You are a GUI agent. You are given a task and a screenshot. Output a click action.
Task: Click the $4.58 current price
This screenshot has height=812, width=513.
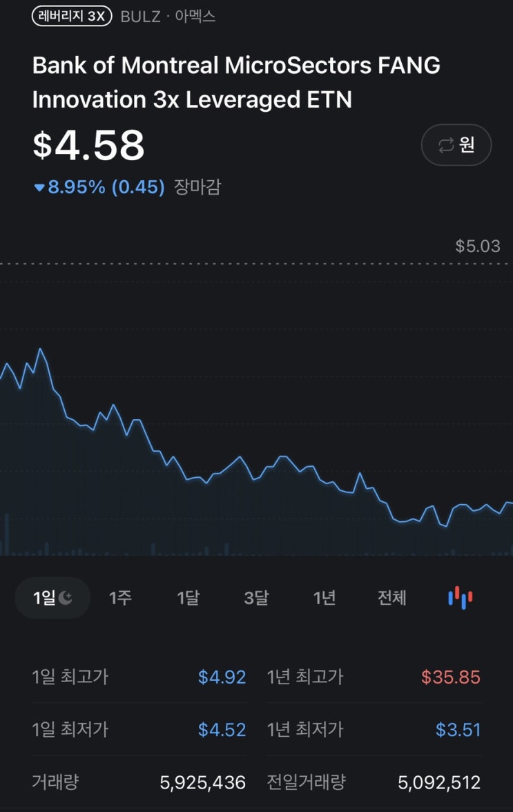[x=88, y=145]
